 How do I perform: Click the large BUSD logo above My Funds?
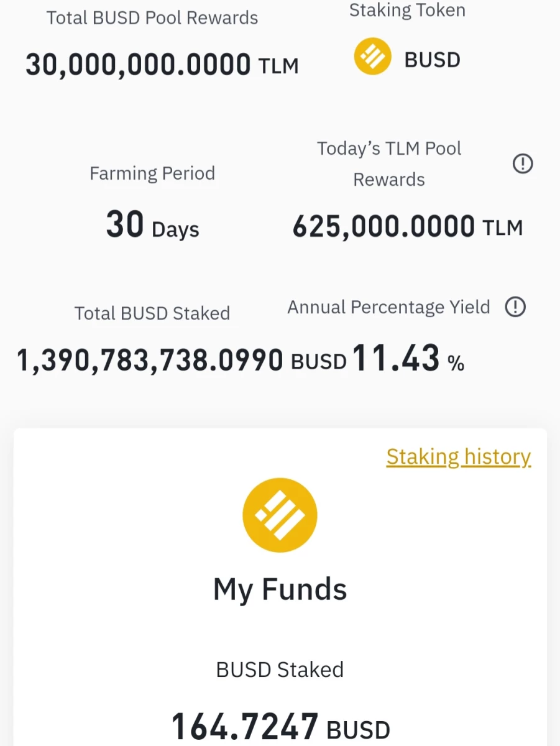click(x=280, y=515)
